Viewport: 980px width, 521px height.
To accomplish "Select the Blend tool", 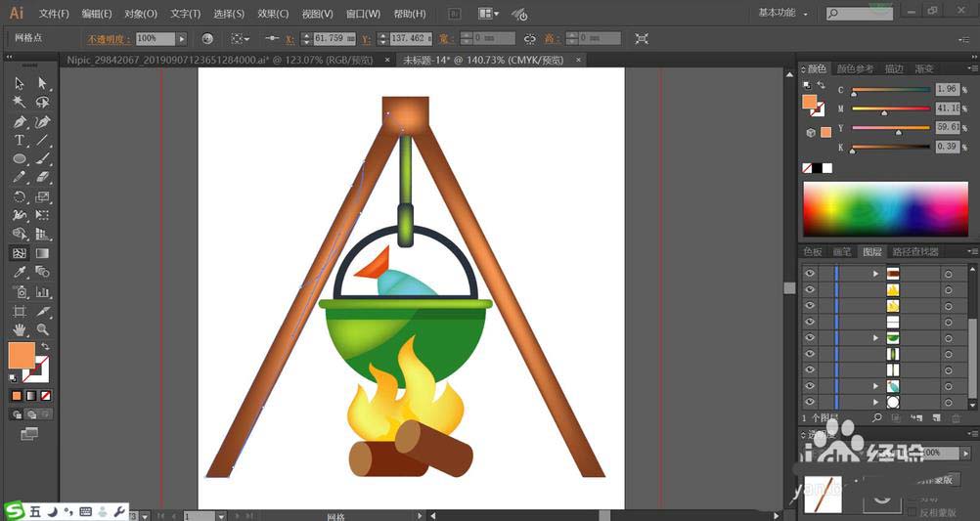I will pyautogui.click(x=42, y=273).
